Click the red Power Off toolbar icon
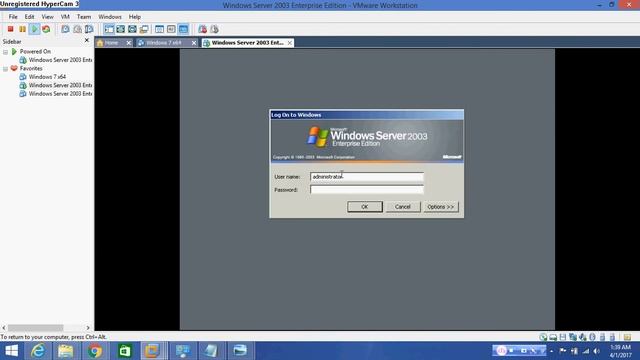This screenshot has width=640, height=360. pos(11,29)
